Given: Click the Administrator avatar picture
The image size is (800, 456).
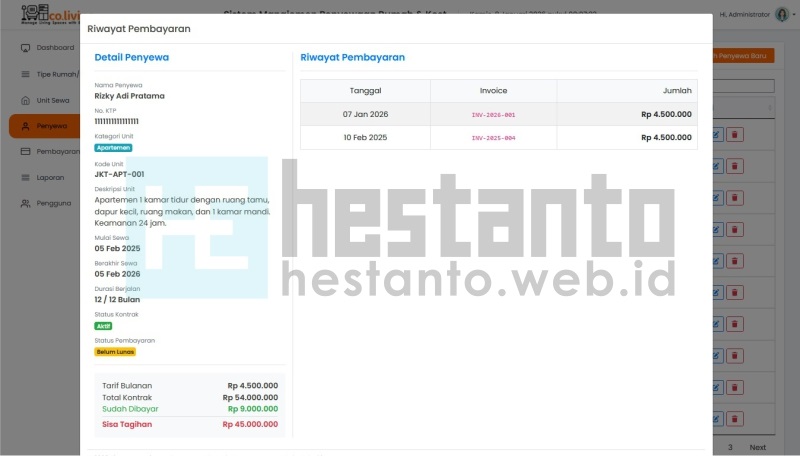Looking at the screenshot, I should tap(782, 15).
